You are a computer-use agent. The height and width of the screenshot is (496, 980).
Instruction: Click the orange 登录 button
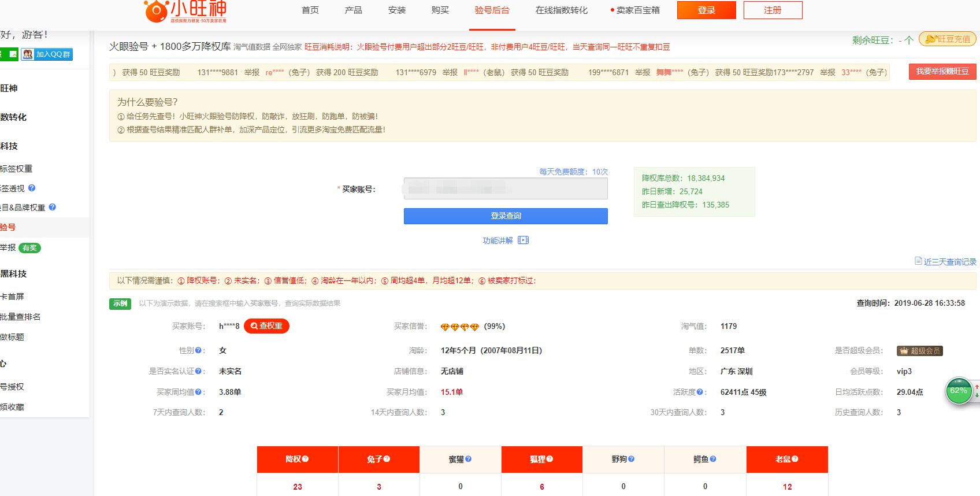point(707,10)
